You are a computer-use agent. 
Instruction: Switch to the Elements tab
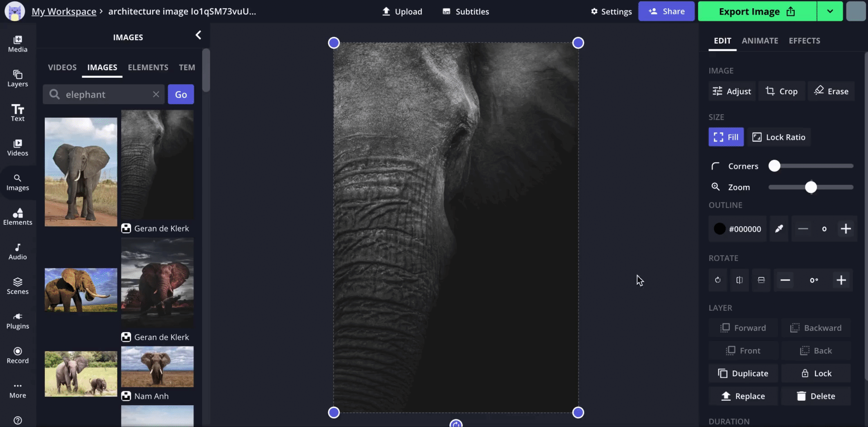point(148,67)
